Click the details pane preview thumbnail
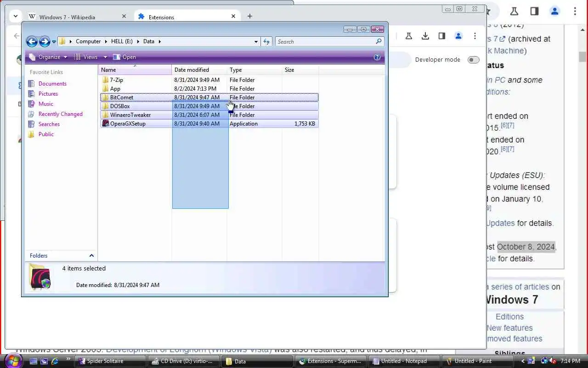The image size is (588, 368). click(40, 277)
